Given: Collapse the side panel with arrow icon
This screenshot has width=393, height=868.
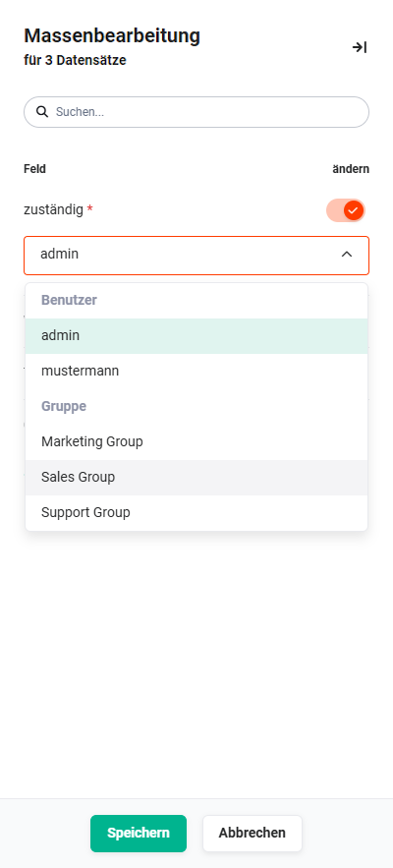Looking at the screenshot, I should coord(360,47).
